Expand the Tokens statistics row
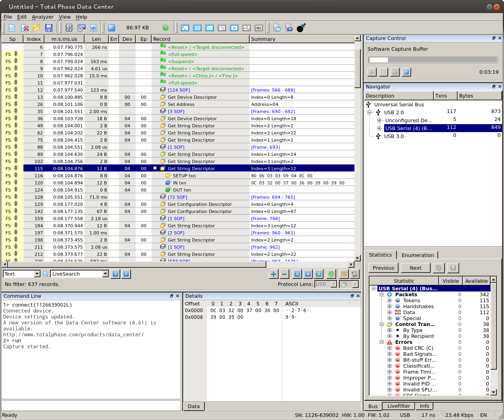Image resolution: width=504 pixels, height=420 pixels. [389, 301]
